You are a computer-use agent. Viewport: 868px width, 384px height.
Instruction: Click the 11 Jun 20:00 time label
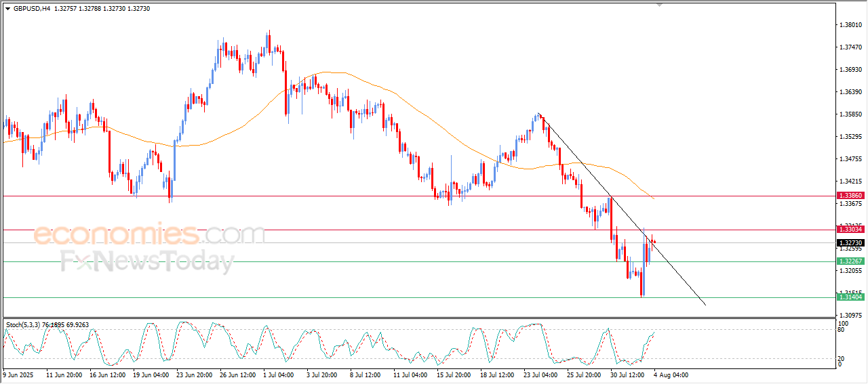[64, 374]
